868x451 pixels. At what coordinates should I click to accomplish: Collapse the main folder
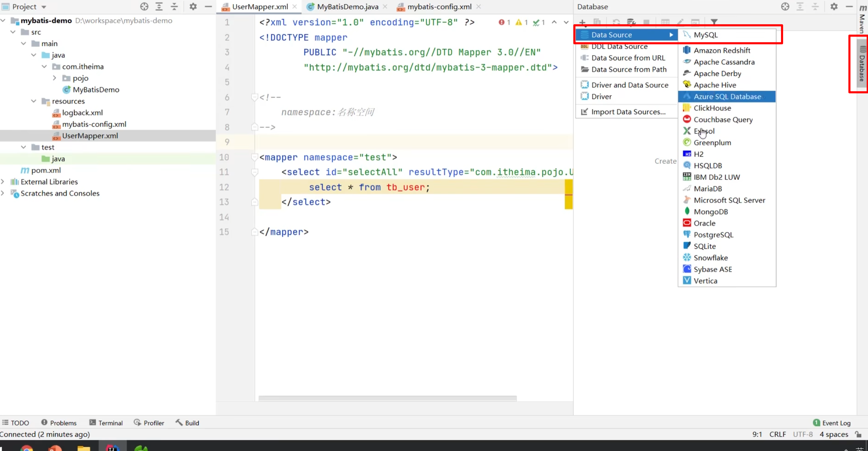point(23,44)
